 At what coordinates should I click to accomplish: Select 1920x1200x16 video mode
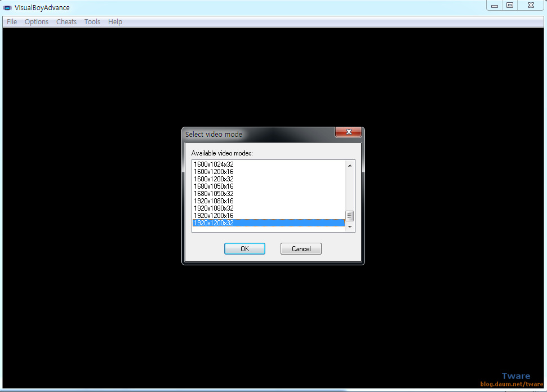coord(269,216)
